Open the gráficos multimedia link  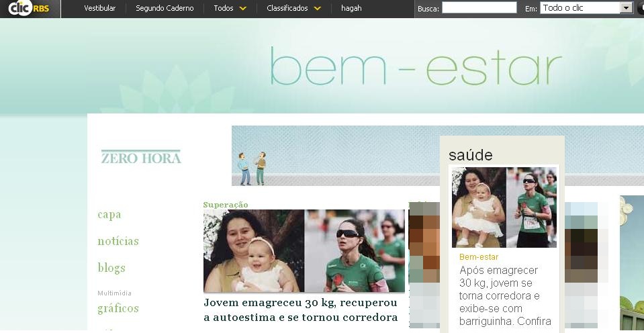(x=118, y=308)
